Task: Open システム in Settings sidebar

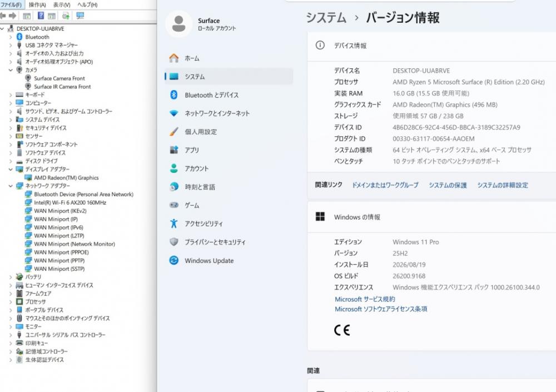Action: click(x=229, y=77)
